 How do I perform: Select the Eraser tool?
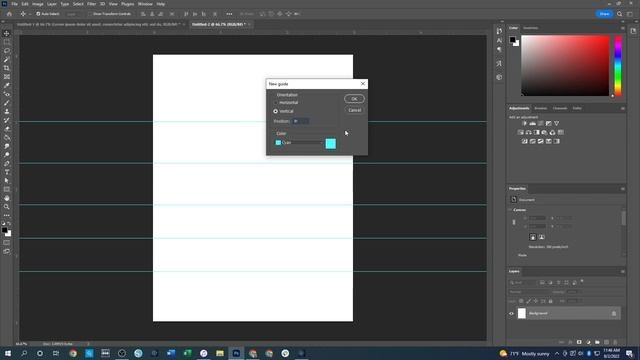(x=7, y=129)
